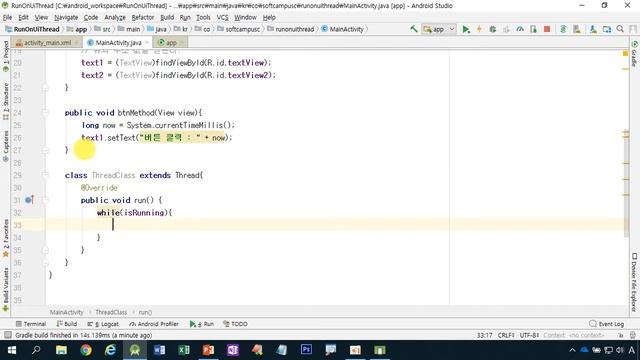Image resolution: width=640 pixels, height=360 pixels.
Task: Click run() in bottom breadcrumb
Action: (145, 312)
